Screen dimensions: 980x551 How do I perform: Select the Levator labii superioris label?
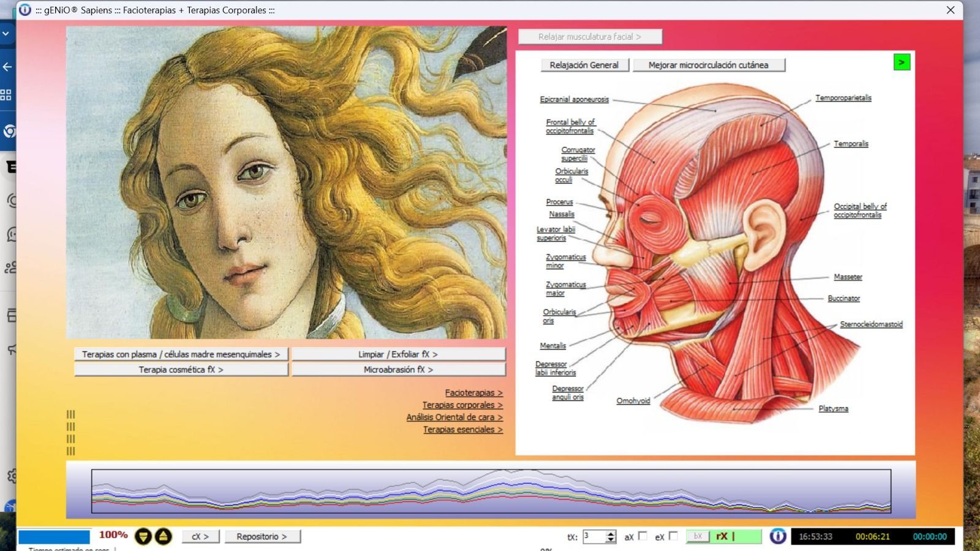pos(556,233)
